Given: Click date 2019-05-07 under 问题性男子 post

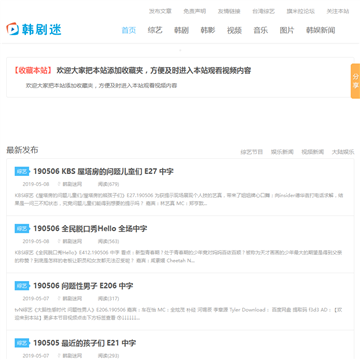Looking at the screenshot, I should click(36, 298).
